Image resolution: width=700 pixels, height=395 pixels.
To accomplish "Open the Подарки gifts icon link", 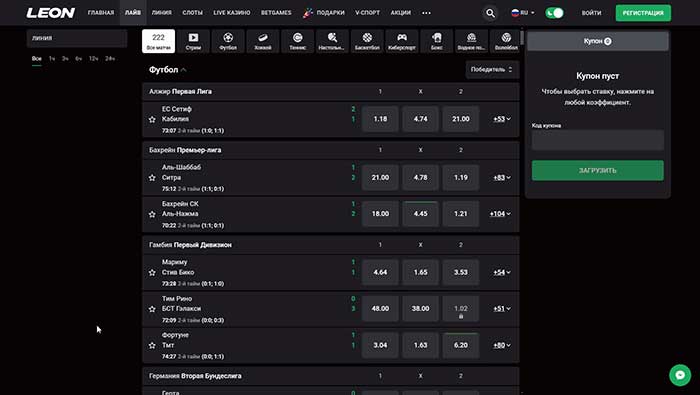I will [x=324, y=13].
